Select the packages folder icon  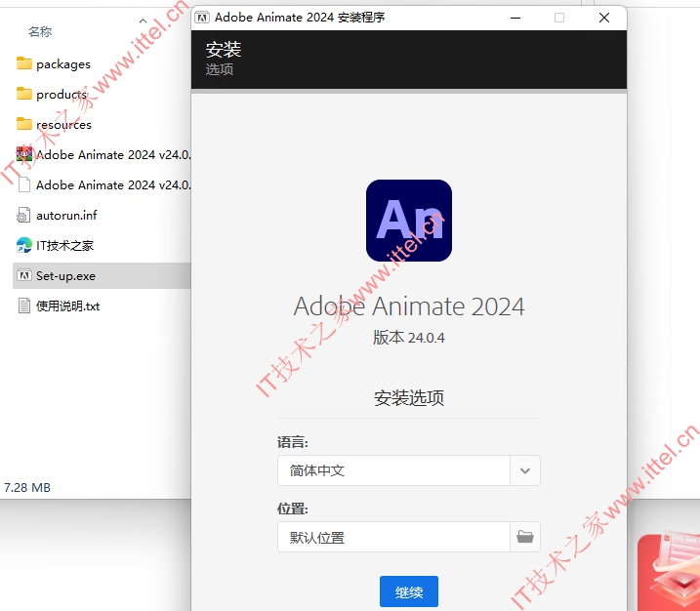[24, 63]
